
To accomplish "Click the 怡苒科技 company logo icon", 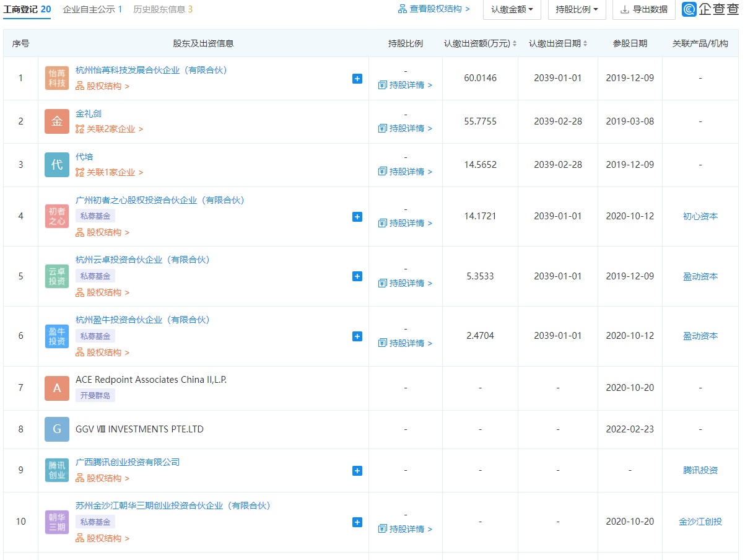I will [x=57, y=78].
